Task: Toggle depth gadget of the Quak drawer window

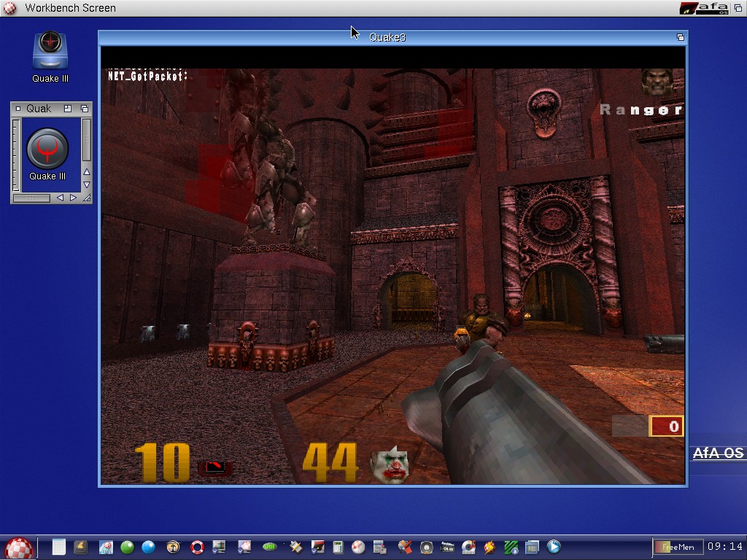Action: pyautogui.click(x=84, y=109)
